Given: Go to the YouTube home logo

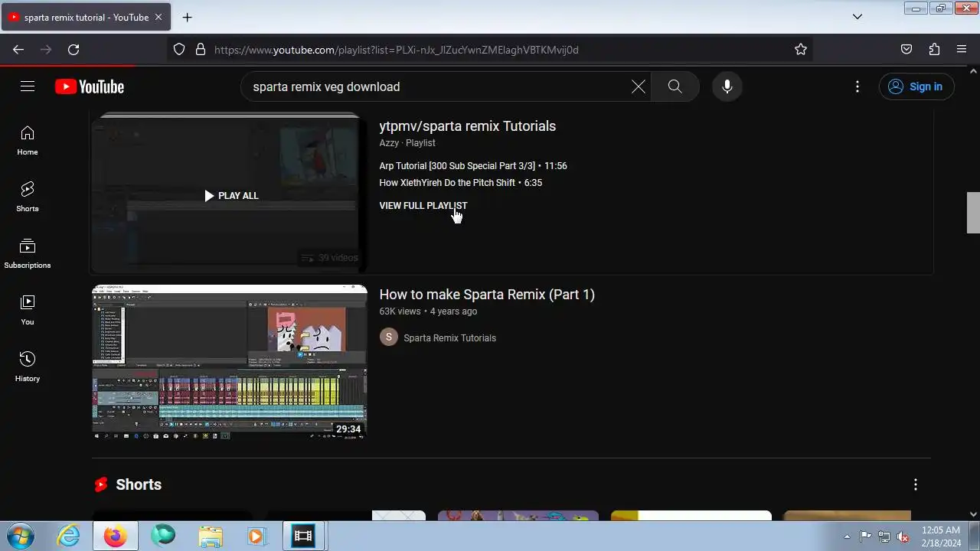Looking at the screenshot, I should click(90, 86).
